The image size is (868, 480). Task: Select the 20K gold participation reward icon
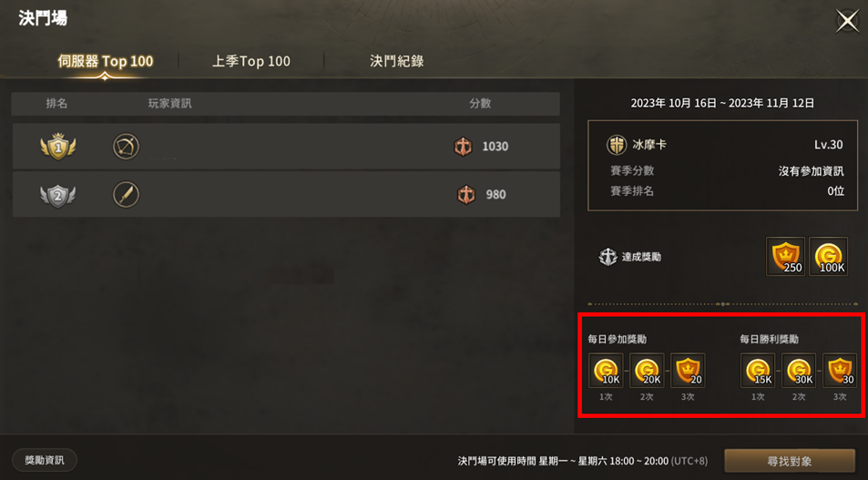647,371
